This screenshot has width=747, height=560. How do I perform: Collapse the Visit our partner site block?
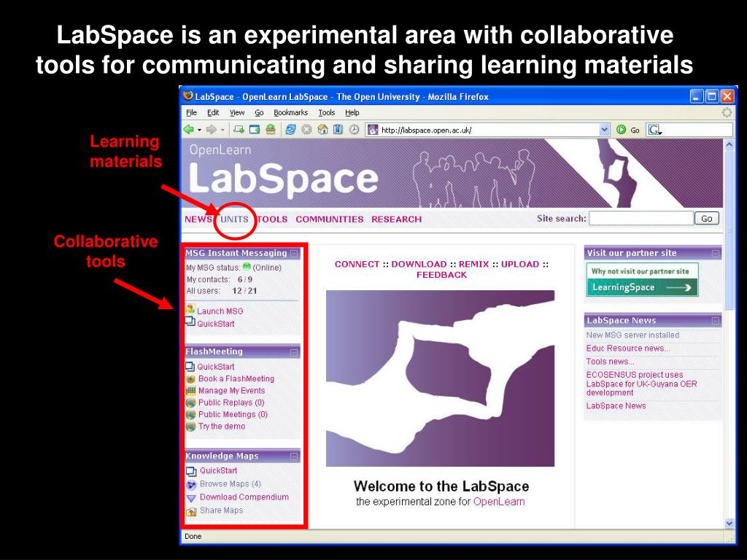pos(715,253)
